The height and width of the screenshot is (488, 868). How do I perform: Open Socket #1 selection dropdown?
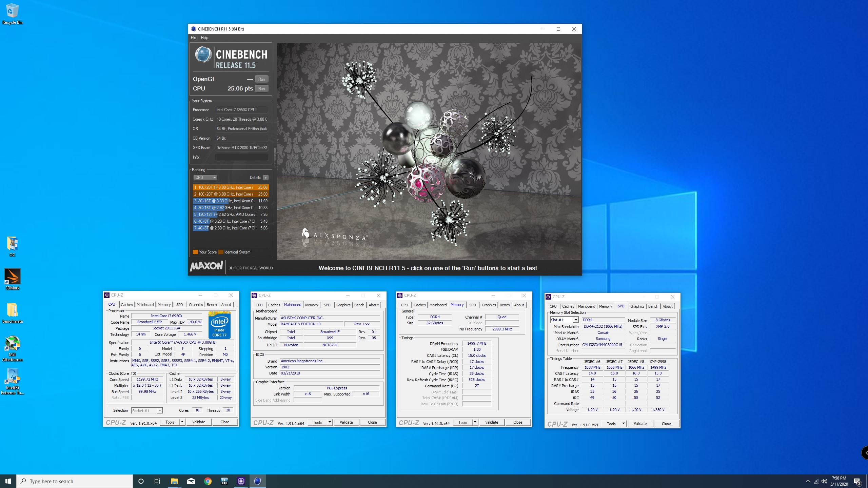(x=147, y=410)
